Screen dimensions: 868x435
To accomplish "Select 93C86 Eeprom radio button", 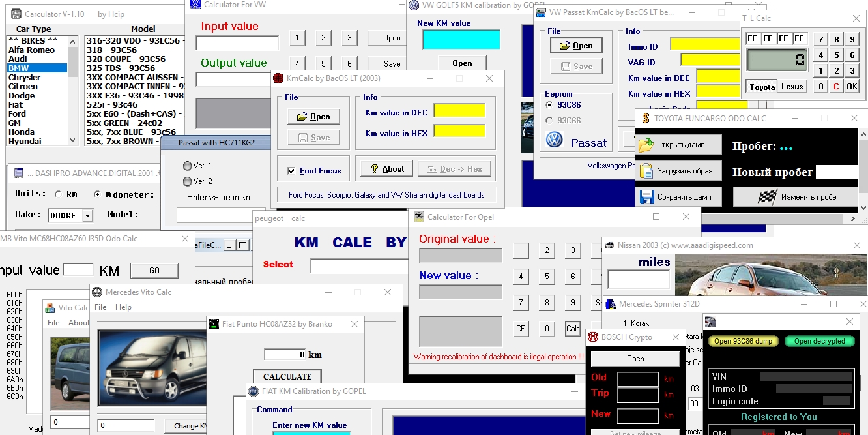I will [549, 104].
